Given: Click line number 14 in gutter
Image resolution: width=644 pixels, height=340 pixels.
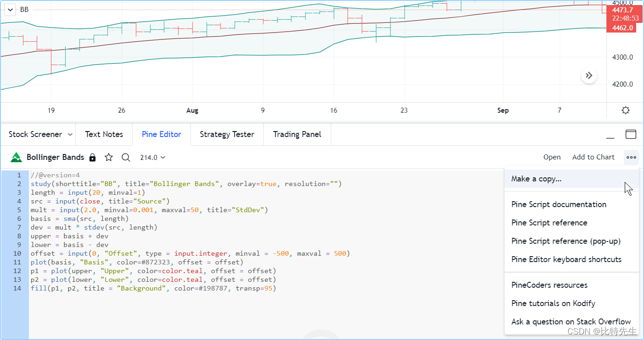Looking at the screenshot, I should pos(17,288).
